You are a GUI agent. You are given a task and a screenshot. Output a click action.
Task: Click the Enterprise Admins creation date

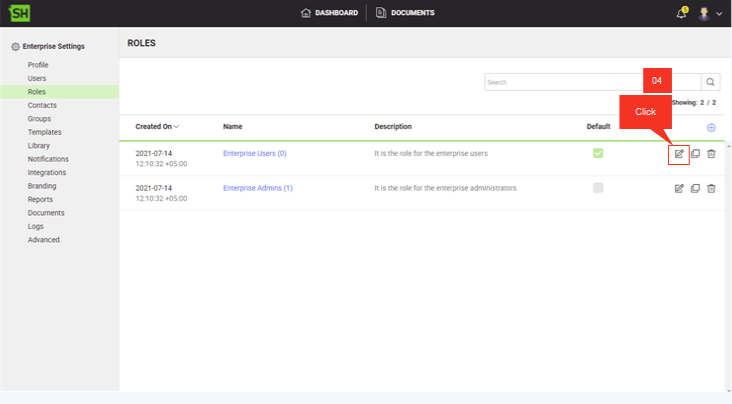[161, 193]
